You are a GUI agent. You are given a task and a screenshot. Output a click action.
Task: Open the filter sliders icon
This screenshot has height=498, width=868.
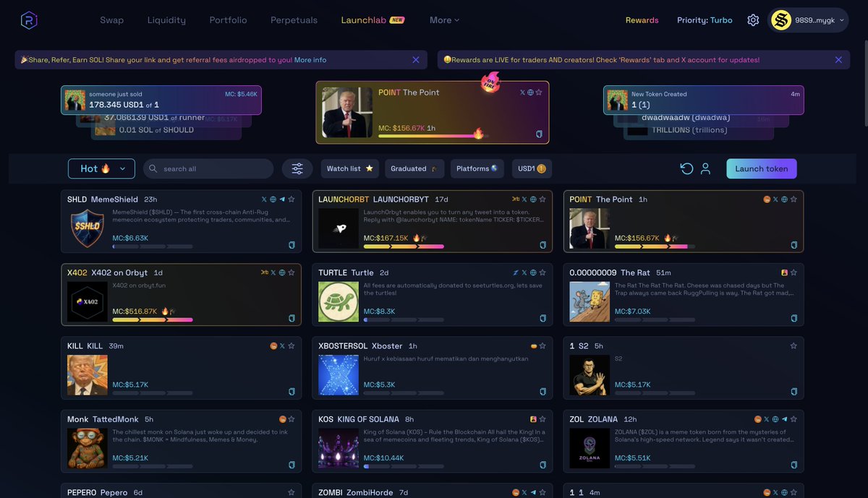(x=297, y=168)
